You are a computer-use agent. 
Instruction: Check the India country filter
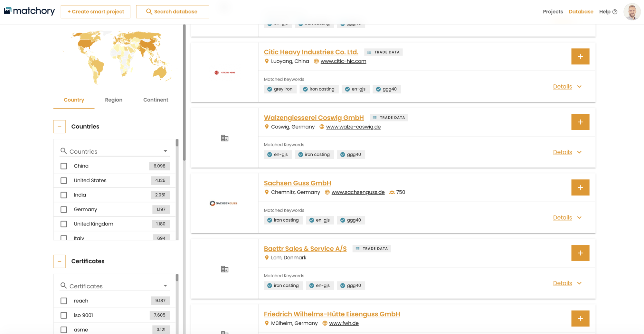64,195
